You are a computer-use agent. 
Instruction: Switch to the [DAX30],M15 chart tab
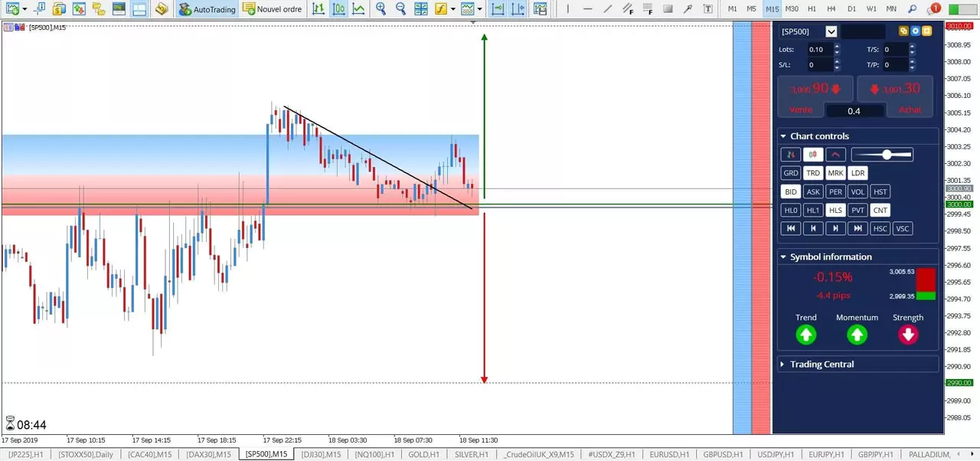coord(208,454)
